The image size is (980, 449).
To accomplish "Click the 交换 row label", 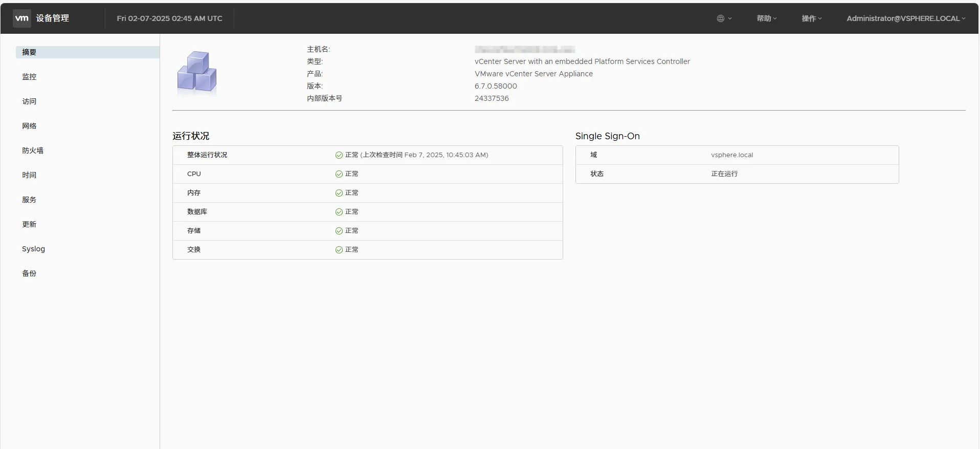I will coord(194,250).
